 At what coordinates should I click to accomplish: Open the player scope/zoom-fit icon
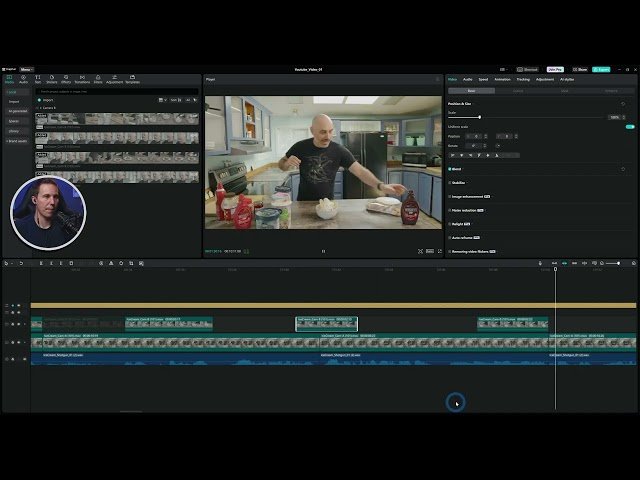420,251
